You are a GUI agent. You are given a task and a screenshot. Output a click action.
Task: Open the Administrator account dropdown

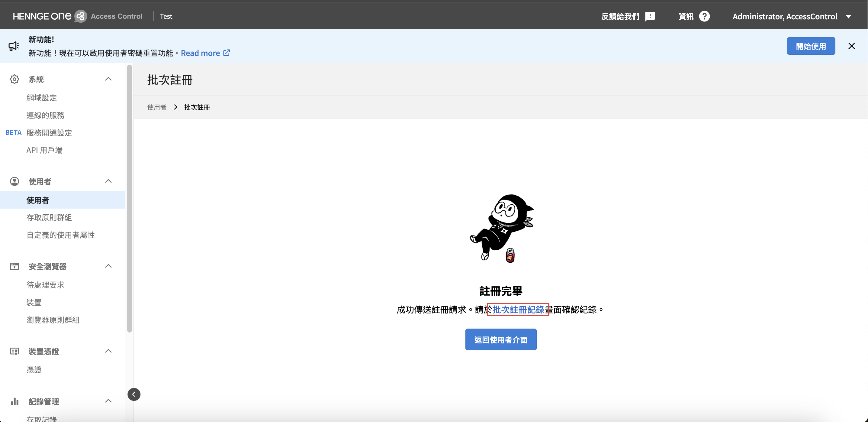848,17
